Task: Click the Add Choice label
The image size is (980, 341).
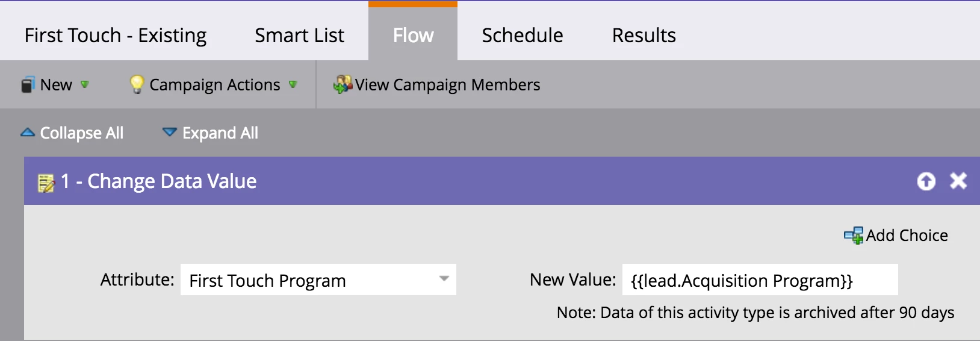Action: tap(907, 236)
